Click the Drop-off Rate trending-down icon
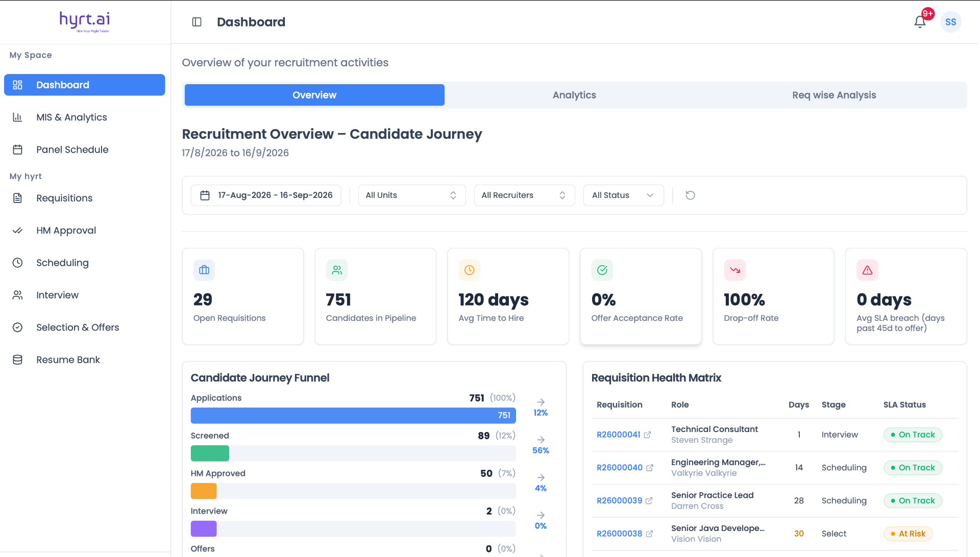Screen dimensions: 980x557 click(734, 270)
